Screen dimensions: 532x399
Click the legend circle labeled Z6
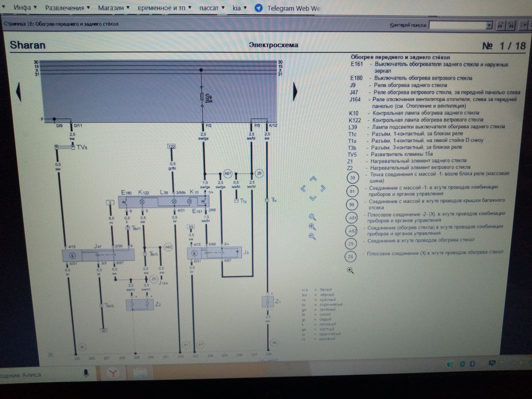(351, 257)
